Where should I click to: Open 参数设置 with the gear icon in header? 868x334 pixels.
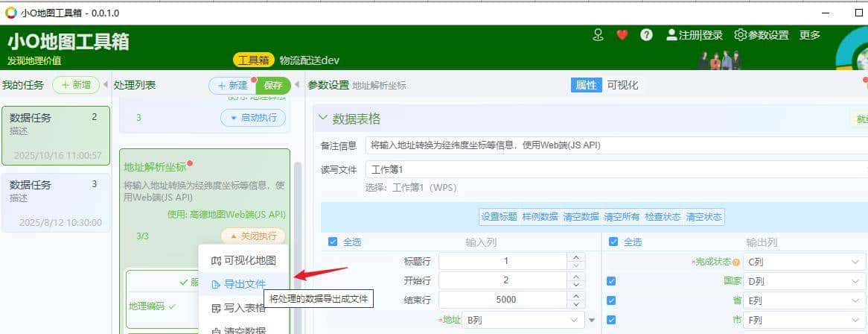762,35
